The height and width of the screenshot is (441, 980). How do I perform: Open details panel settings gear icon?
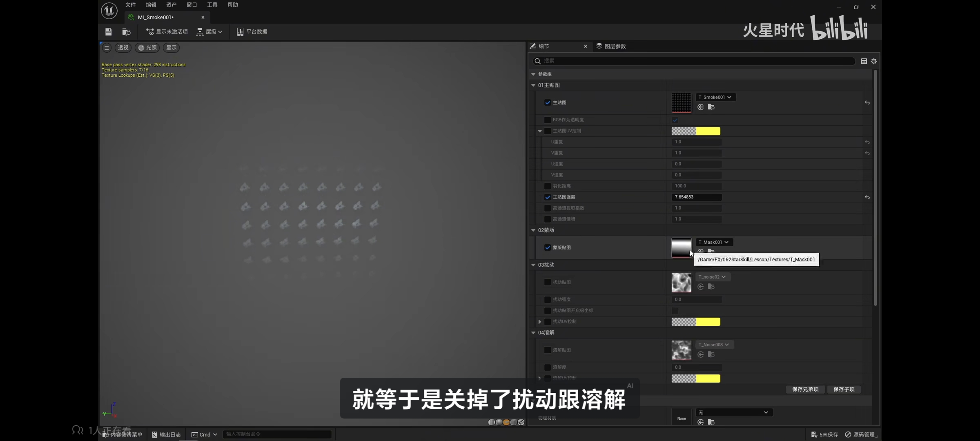click(x=874, y=61)
